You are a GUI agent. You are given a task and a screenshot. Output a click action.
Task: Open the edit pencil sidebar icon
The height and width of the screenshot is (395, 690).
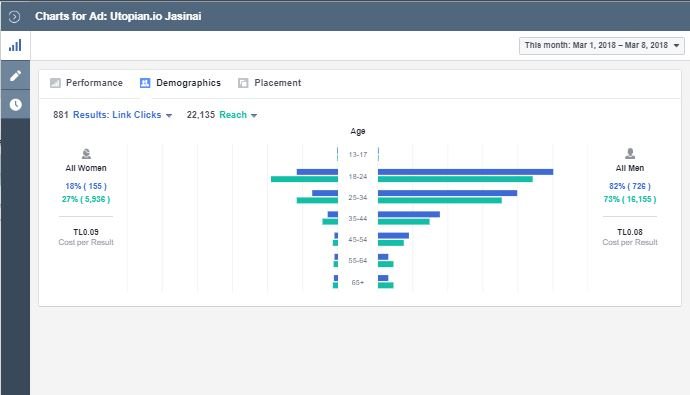[x=15, y=76]
